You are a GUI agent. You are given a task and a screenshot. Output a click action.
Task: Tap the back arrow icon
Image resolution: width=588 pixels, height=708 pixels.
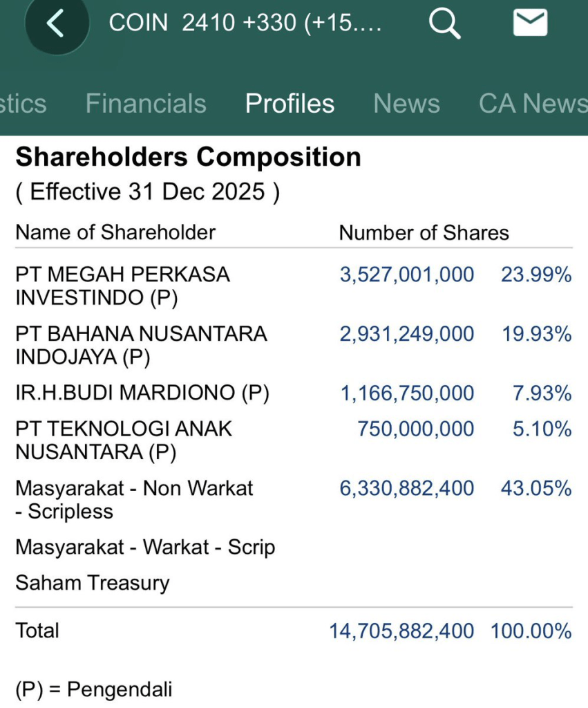(55, 24)
